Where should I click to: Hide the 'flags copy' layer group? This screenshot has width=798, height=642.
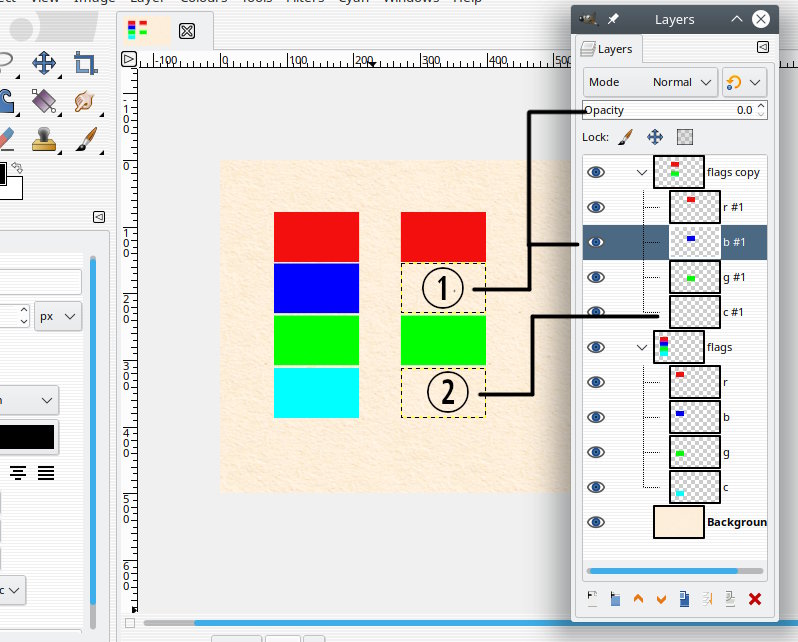pyautogui.click(x=596, y=172)
